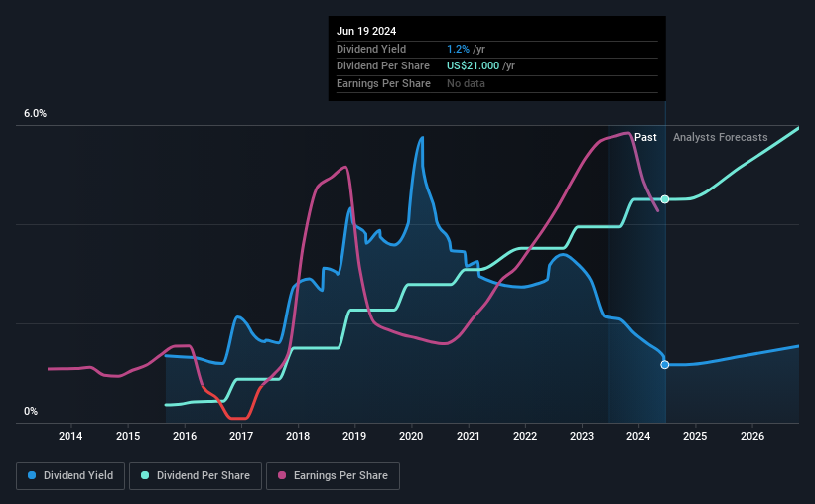Select the blue data point marker at Jun 2024
Image resolution: width=815 pixels, height=504 pixels.
(665, 365)
